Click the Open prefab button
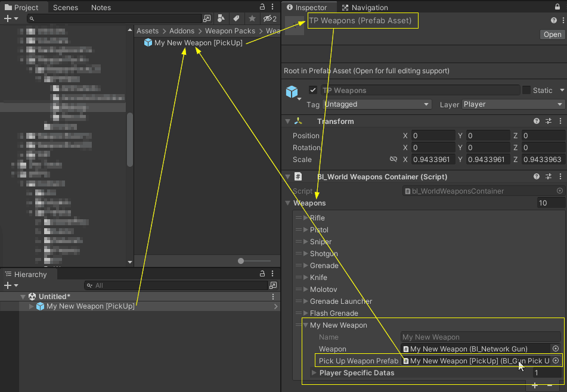 [x=551, y=35]
